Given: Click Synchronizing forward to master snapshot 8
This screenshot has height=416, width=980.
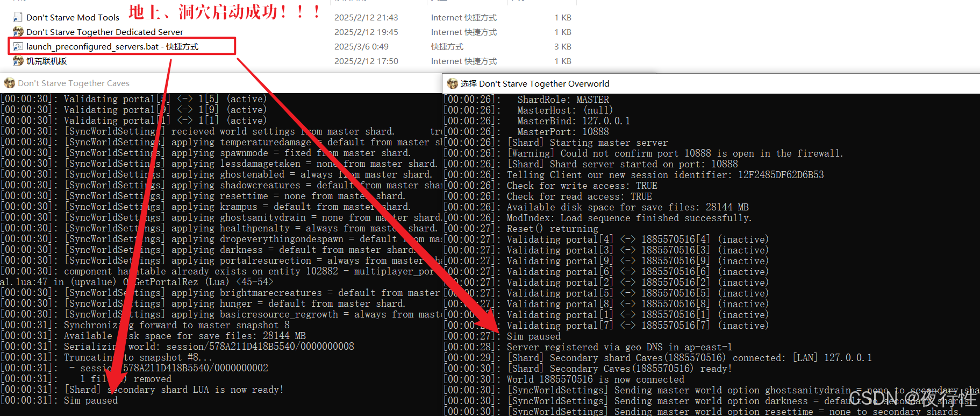Looking at the screenshot, I should tap(145, 325).
